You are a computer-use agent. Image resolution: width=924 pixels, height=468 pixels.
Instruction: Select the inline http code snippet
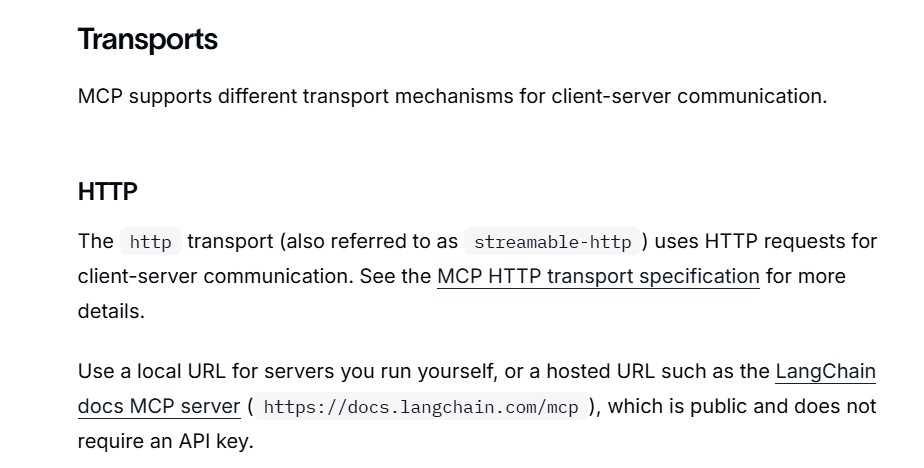click(151, 242)
